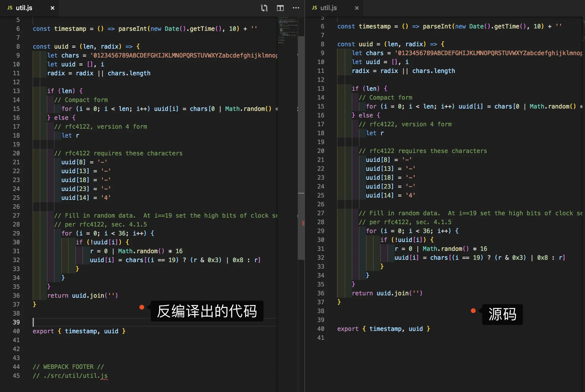Click JS file icon on left tab

[10, 8]
